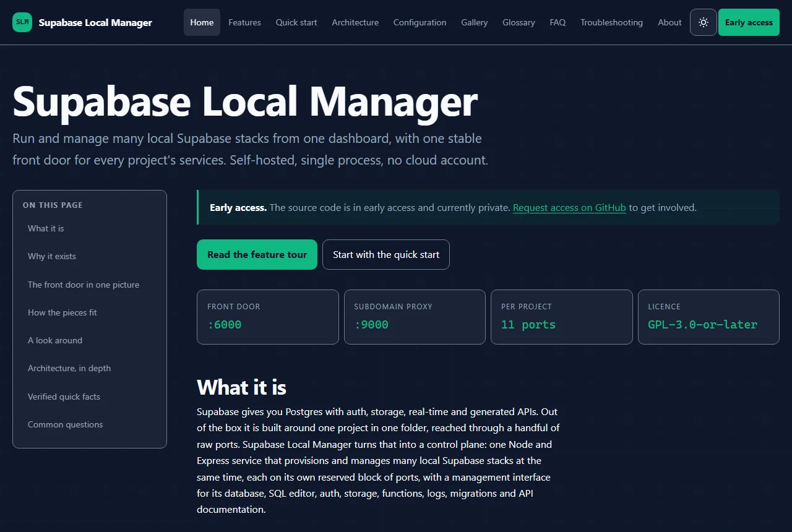Go to the Features page
Screen dimensions: 792x532
coord(244,22)
